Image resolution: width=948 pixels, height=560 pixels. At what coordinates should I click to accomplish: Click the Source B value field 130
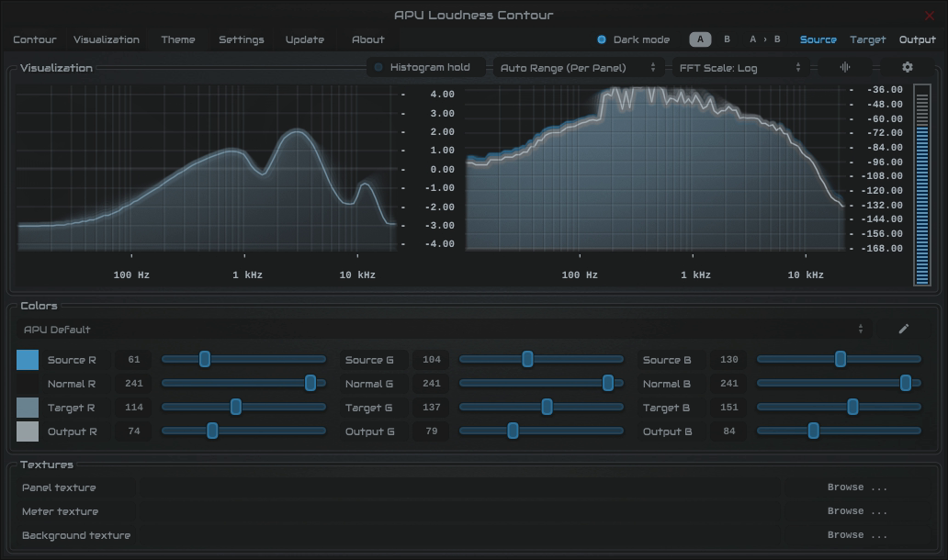(x=728, y=360)
